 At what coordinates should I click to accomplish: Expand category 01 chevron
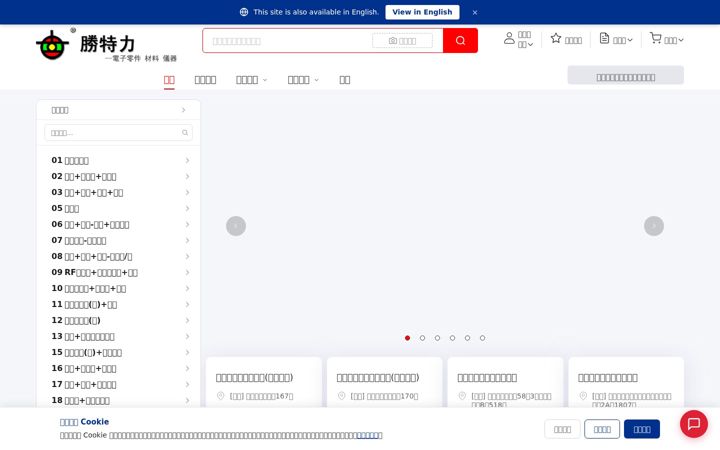(187, 160)
